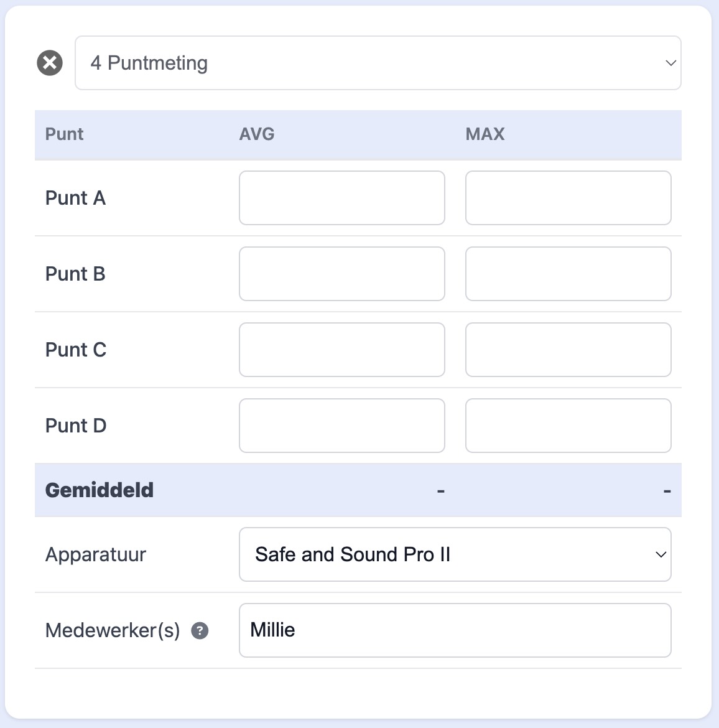Click the chevron on the Puntmeting selector
This screenshot has height=728, width=719.
click(669, 63)
